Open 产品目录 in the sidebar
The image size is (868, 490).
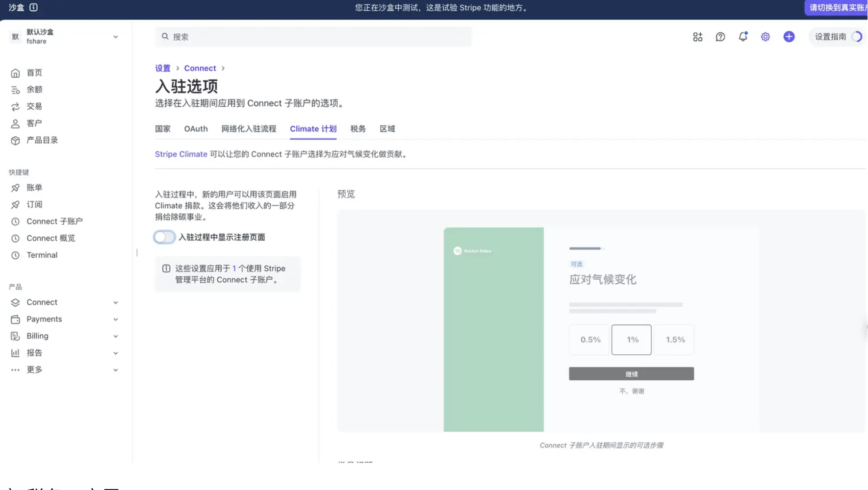pos(42,141)
